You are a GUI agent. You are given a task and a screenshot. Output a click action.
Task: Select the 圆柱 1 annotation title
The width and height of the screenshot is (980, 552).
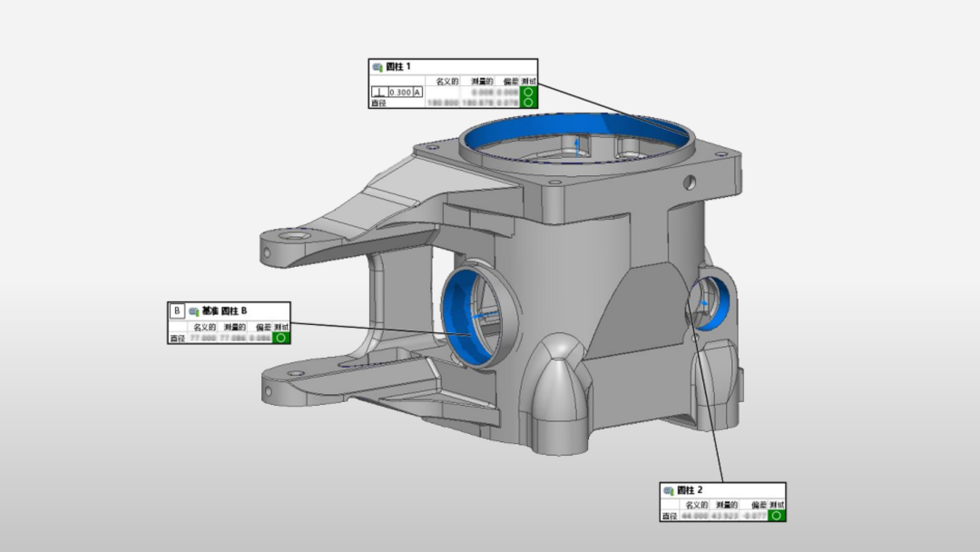(398, 67)
